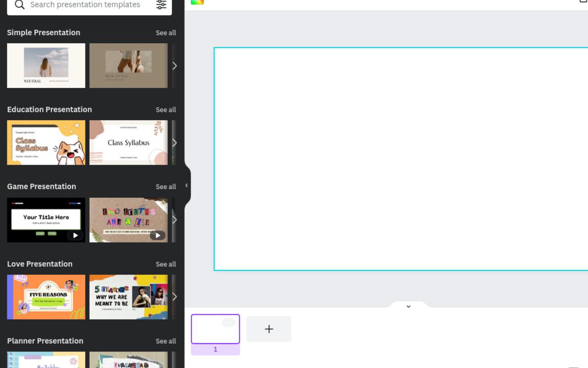See all Simple Presentation templates
This screenshot has width=588, height=368.
pyautogui.click(x=166, y=33)
